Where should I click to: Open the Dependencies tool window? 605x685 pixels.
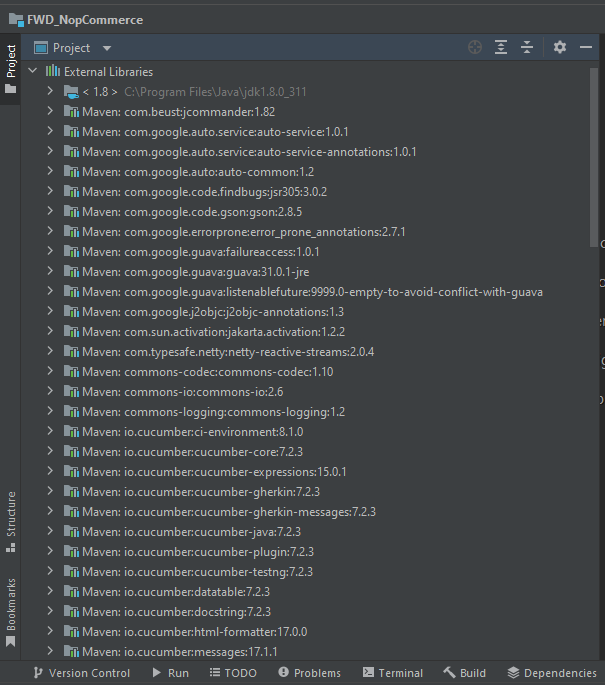tap(552, 673)
